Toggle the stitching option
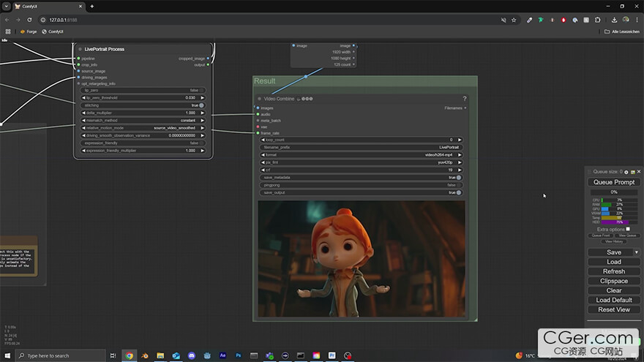644x362 pixels. click(x=143, y=105)
